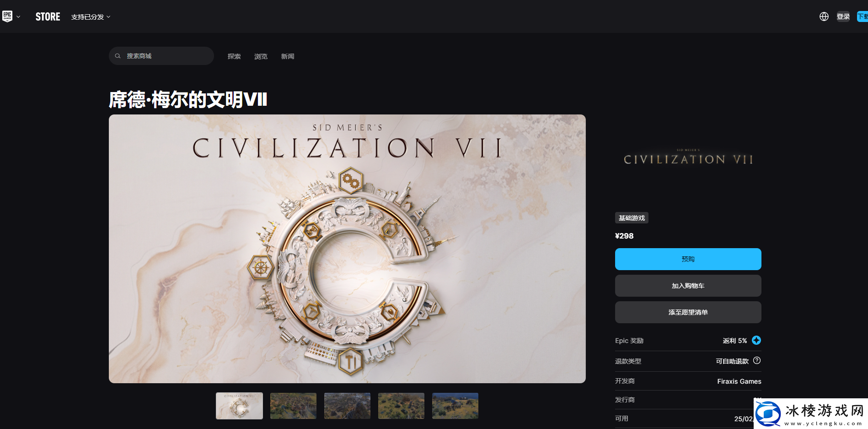Expand the 支持已分发 dropdown menu
The image size is (868, 429).
[x=91, y=17]
